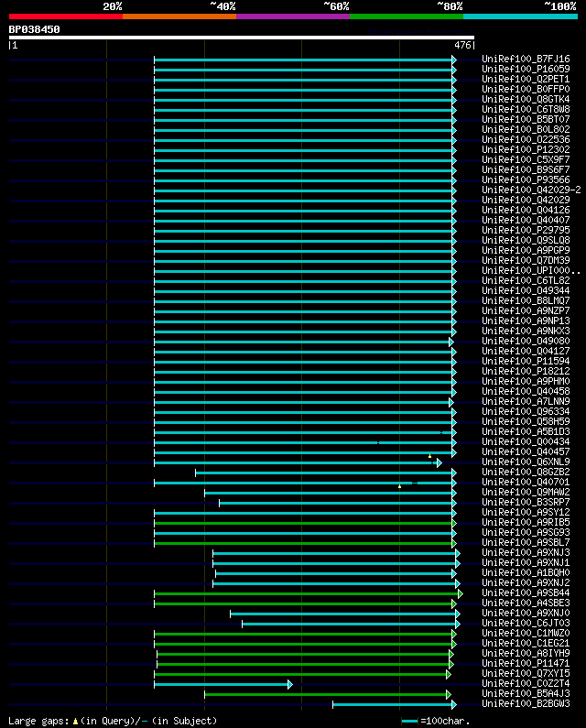Screen dimensions: 586x728
Task: Open hit UniRef100_B0FFP0
Action: pos(526,89)
